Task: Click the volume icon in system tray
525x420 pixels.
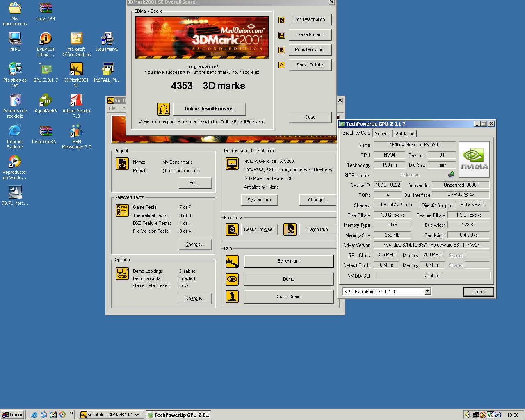Action: point(468,415)
